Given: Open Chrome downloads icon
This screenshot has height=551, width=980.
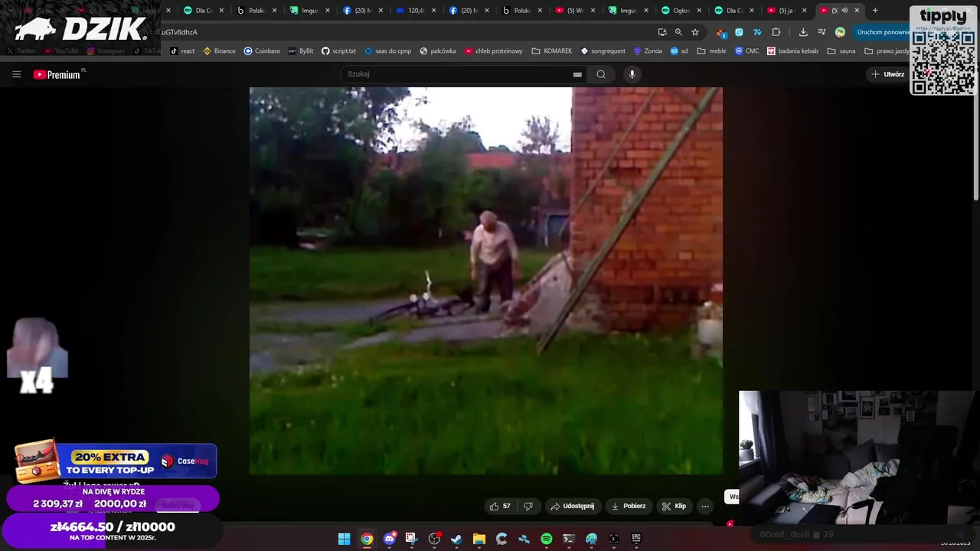Looking at the screenshot, I should (803, 32).
